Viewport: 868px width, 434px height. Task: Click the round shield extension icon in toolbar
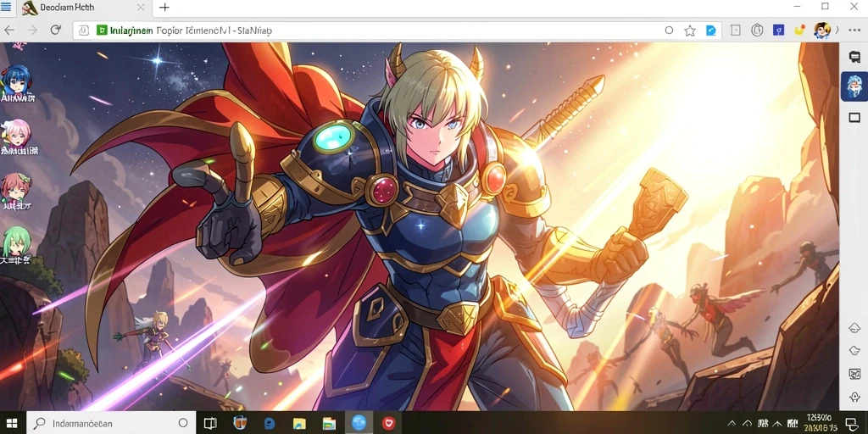757,31
